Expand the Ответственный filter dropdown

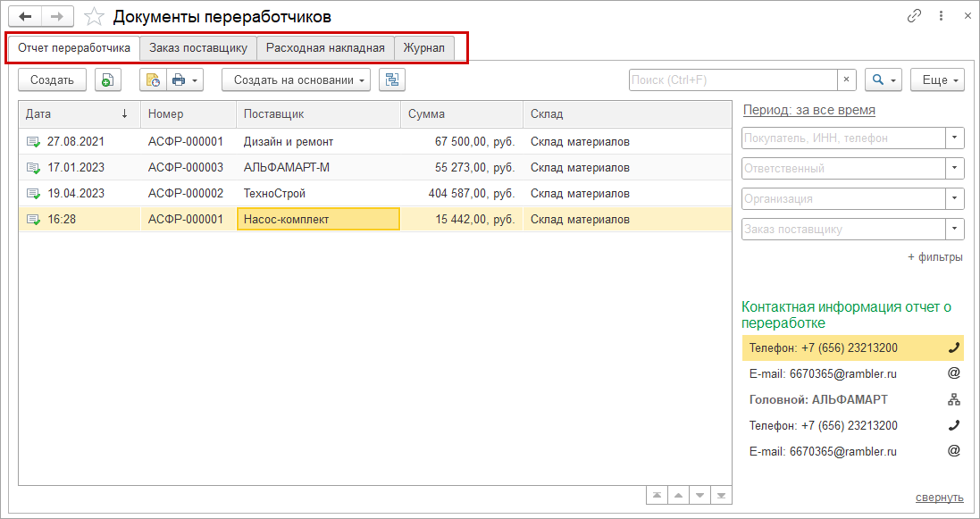pos(954,168)
